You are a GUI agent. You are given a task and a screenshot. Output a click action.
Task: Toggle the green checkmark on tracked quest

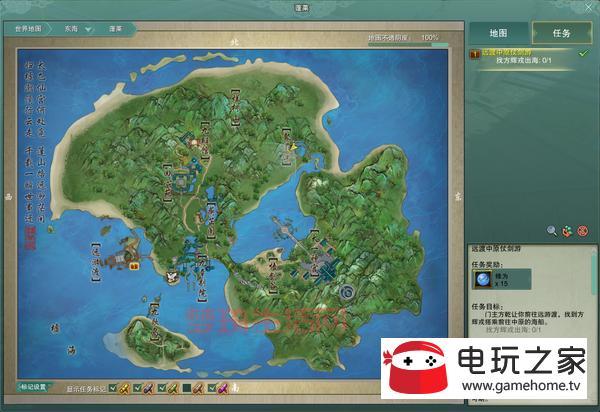pos(583,54)
